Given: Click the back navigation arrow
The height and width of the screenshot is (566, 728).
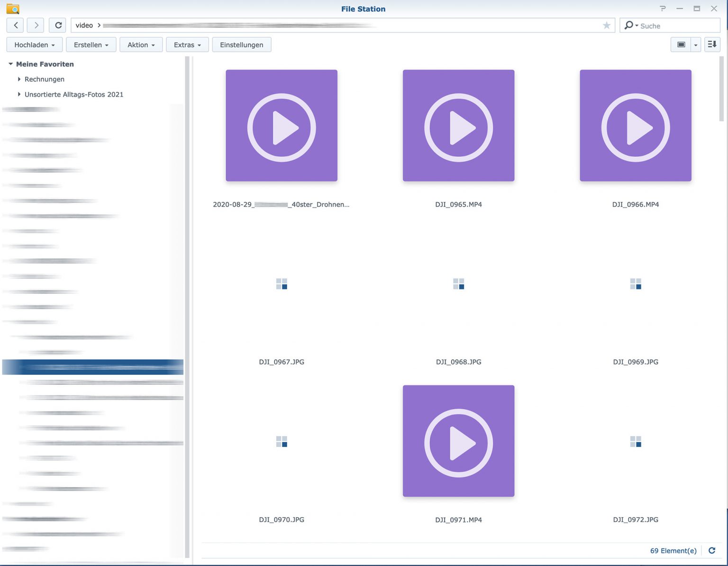Looking at the screenshot, I should point(15,25).
